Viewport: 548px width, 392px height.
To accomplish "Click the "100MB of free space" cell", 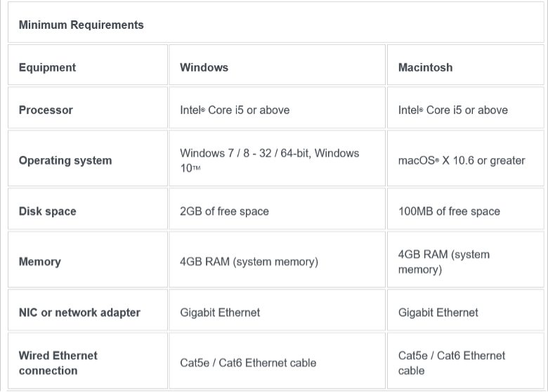I will [x=449, y=211].
